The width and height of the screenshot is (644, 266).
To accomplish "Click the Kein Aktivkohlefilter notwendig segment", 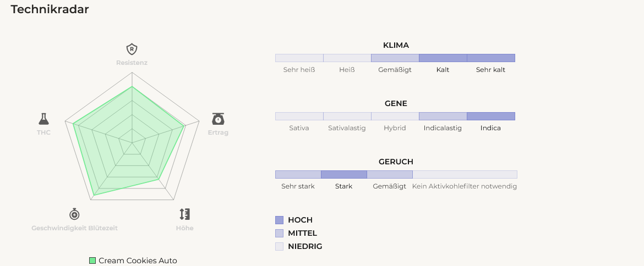I will [465, 174].
